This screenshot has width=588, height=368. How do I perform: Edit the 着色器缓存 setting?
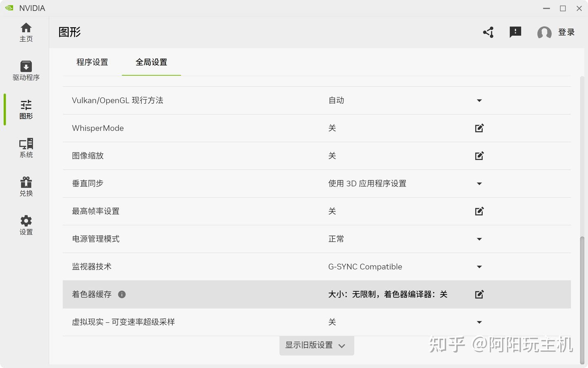(479, 295)
